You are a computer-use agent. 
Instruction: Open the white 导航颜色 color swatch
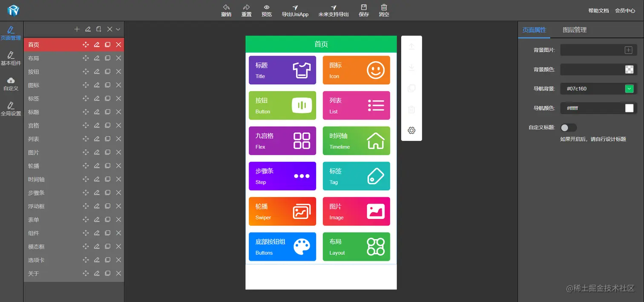click(629, 108)
